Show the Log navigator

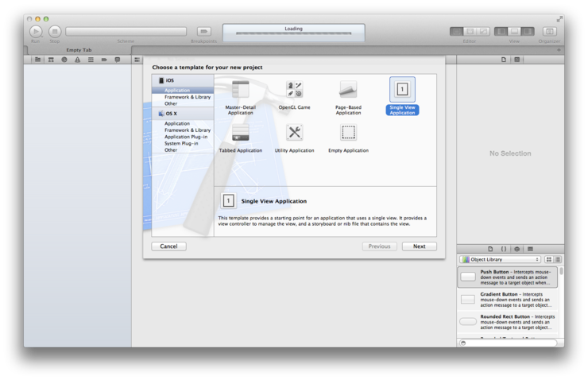tap(118, 60)
